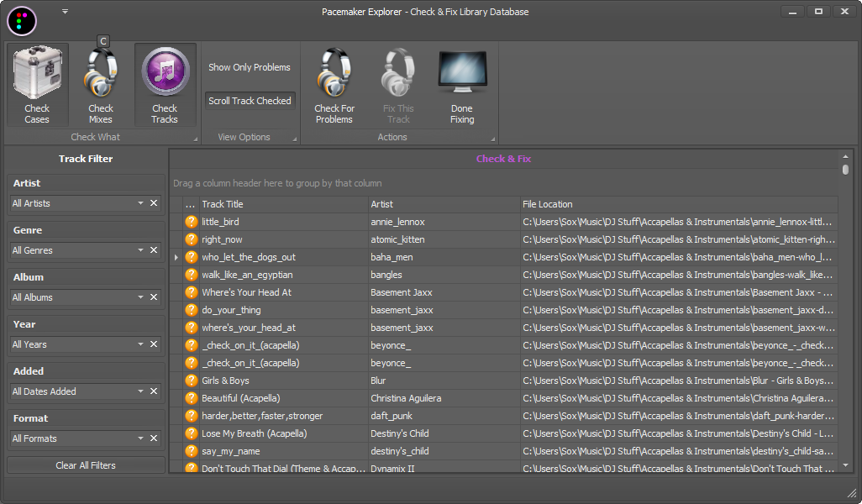Viewport: 862px width, 504px height.
Task: Open the View Options group launcher corner
Action: click(295, 139)
